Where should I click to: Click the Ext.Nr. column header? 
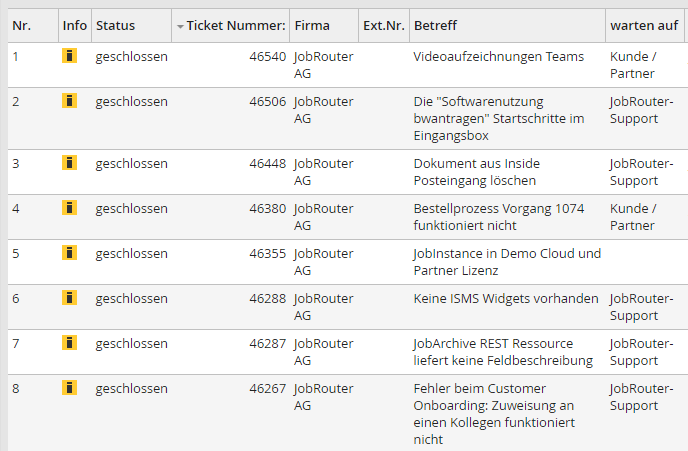(384, 25)
